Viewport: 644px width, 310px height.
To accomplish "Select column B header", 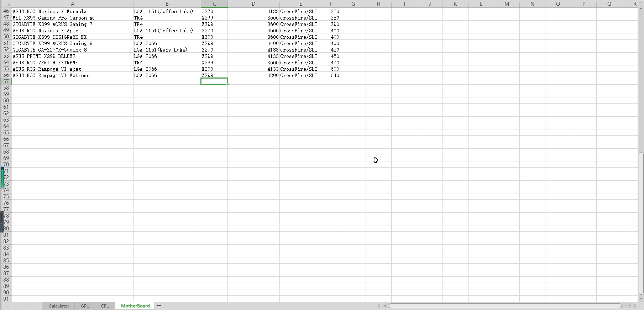I will click(167, 4).
